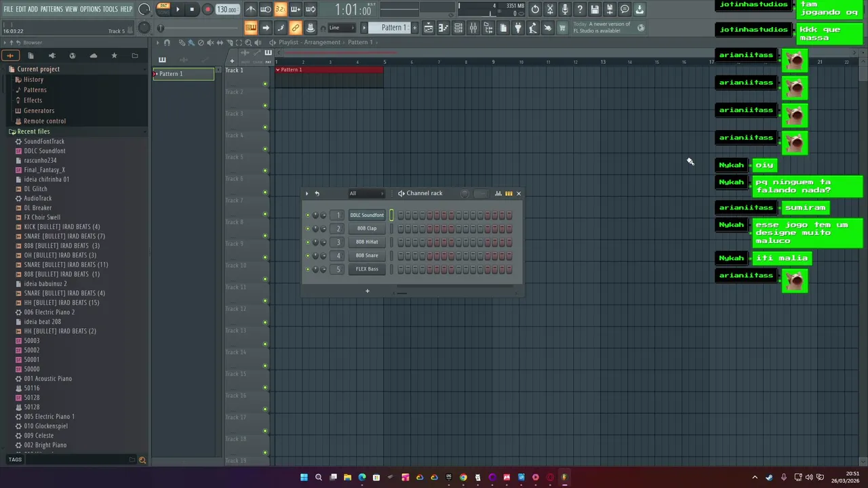868x488 pixels.
Task: Open the Browser options arrow menu
Action: tap(5, 43)
